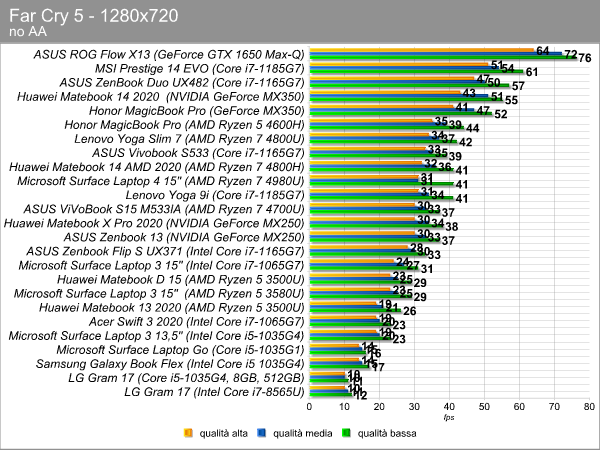Click the value 61 on MSI Prestige 14 EVO

point(532,72)
